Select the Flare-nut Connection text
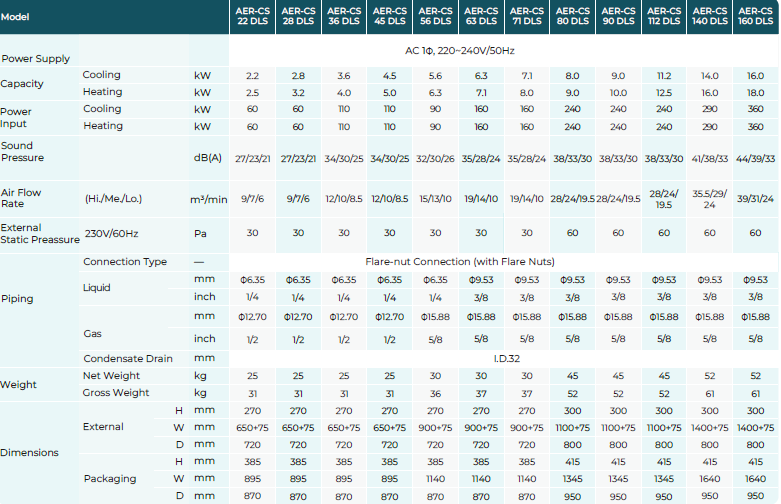 (459, 262)
